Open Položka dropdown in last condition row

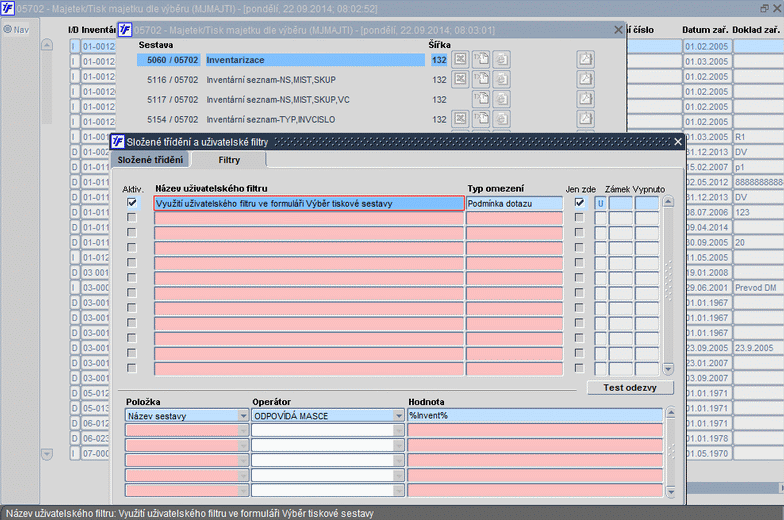tap(243, 490)
